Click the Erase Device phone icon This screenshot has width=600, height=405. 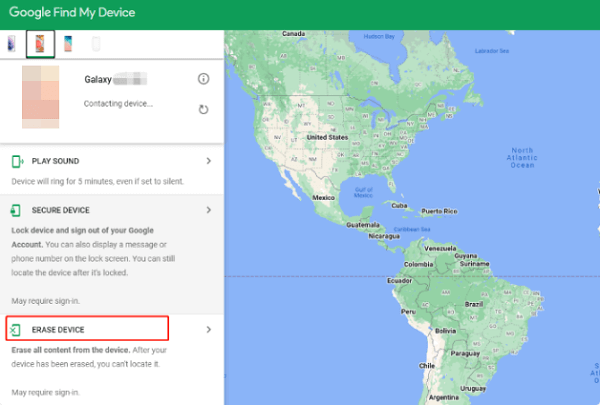click(17, 329)
